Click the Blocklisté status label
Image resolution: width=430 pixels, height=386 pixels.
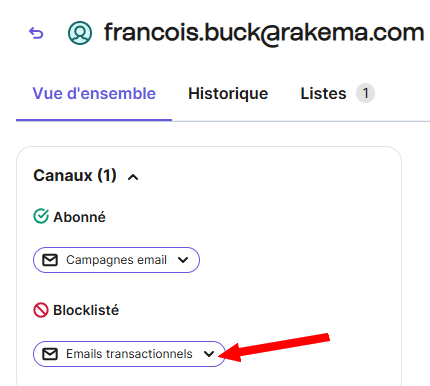point(86,310)
